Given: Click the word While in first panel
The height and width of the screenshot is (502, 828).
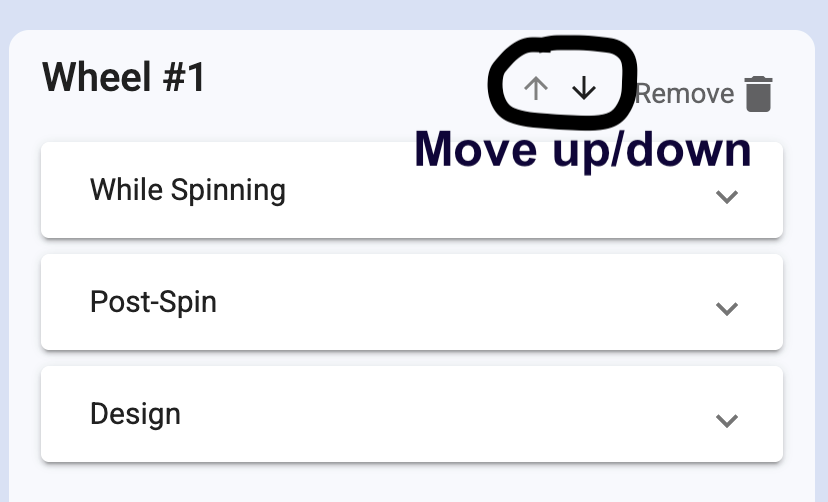Looking at the screenshot, I should pyautogui.click(x=124, y=189).
